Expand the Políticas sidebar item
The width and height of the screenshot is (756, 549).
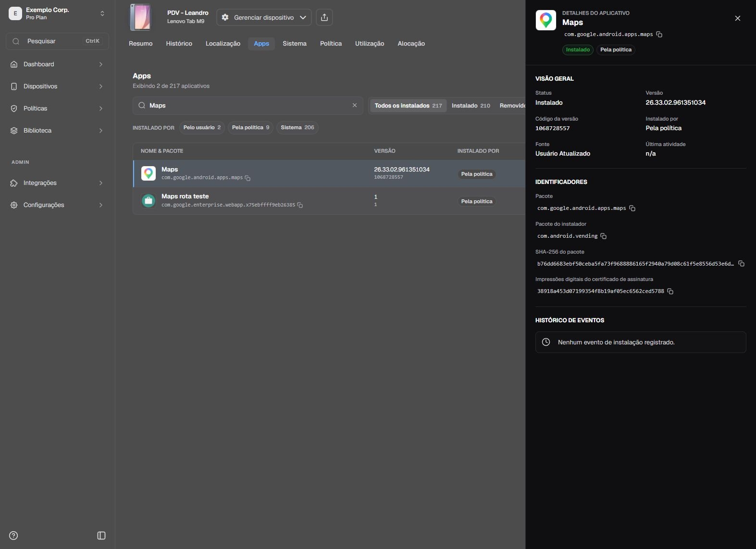pyautogui.click(x=57, y=109)
